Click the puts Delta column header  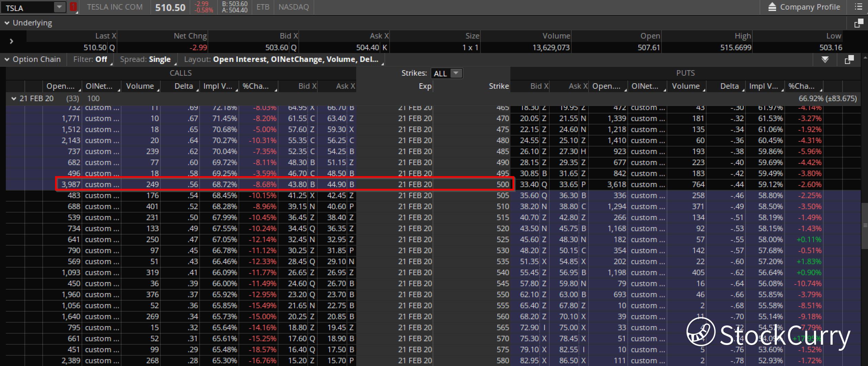point(726,86)
